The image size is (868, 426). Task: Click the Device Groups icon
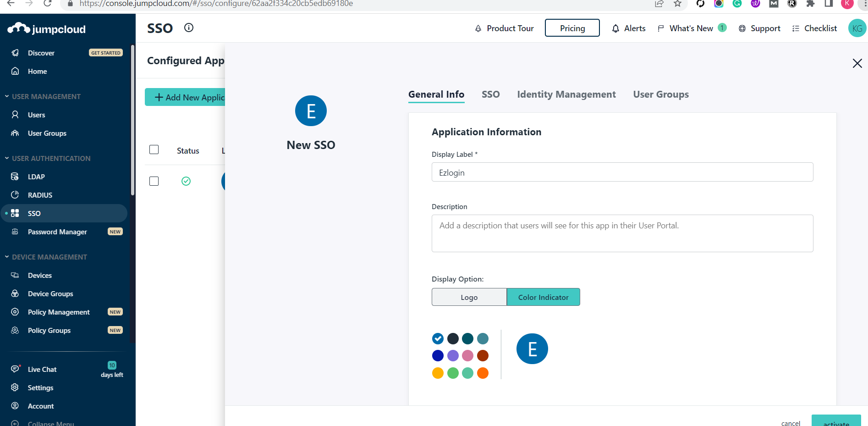pyautogui.click(x=15, y=293)
